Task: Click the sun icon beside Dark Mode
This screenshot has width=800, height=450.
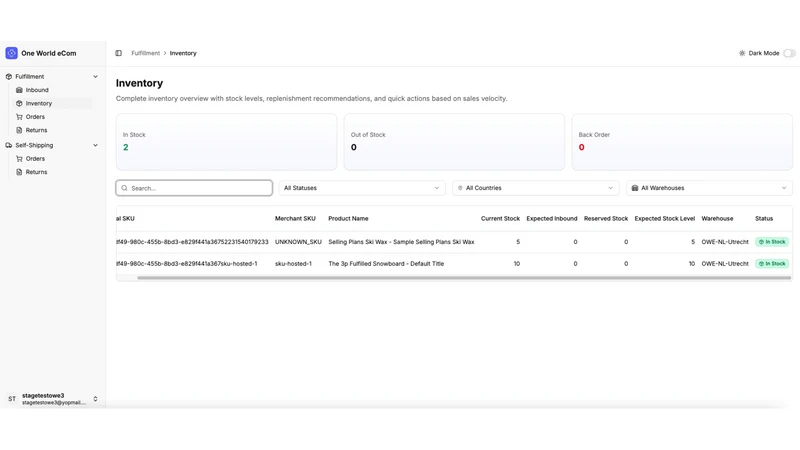Action: coord(742,53)
